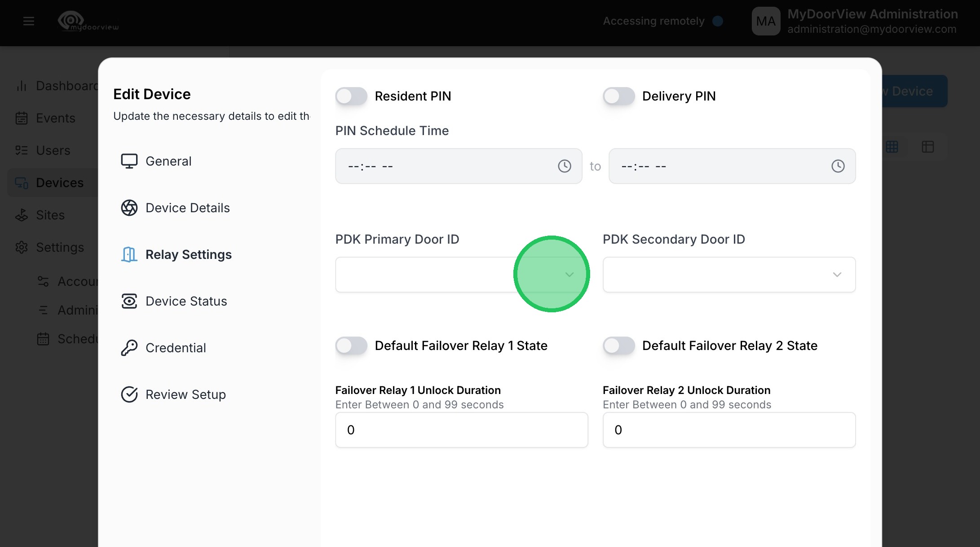Enable the Resident PIN toggle

point(351,96)
